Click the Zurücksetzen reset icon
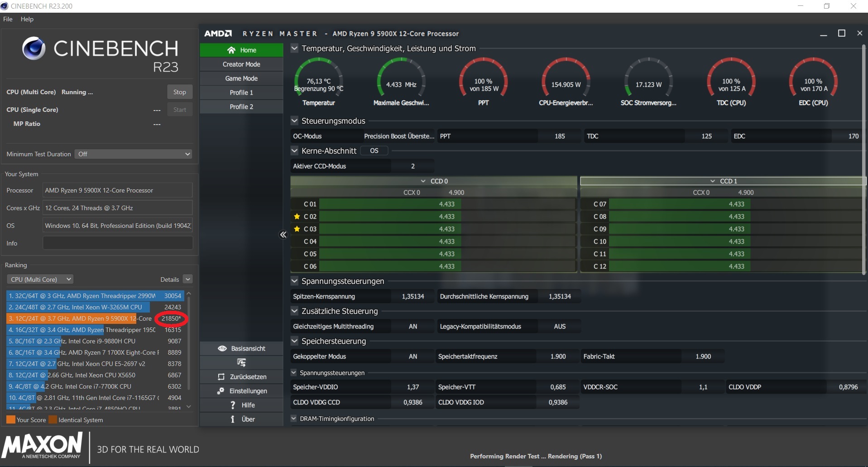Viewport: 868px width, 467px height. pyautogui.click(x=221, y=377)
